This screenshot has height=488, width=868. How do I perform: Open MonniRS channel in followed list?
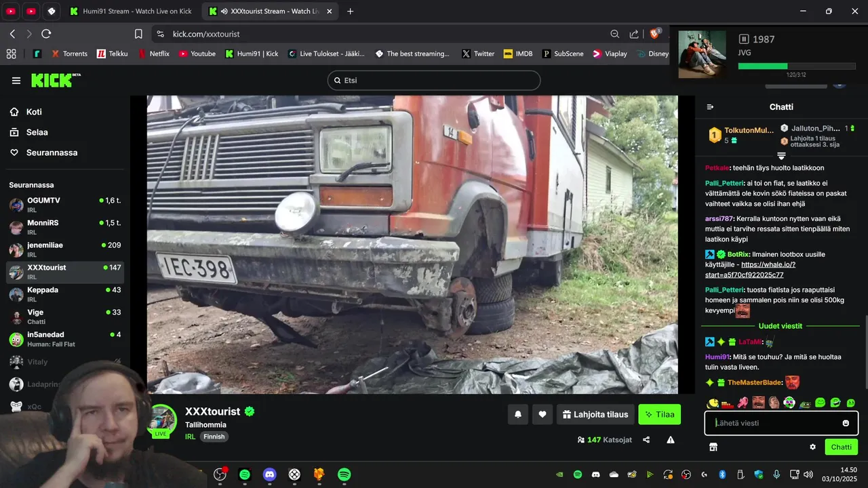tap(65, 227)
